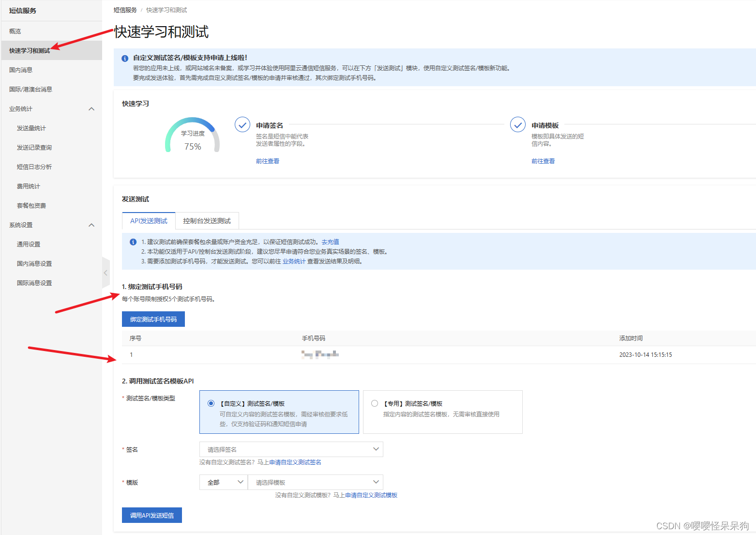Screen dimensions: 756x535
Task: Switch to the API发送测试 tab
Action: pos(149,221)
